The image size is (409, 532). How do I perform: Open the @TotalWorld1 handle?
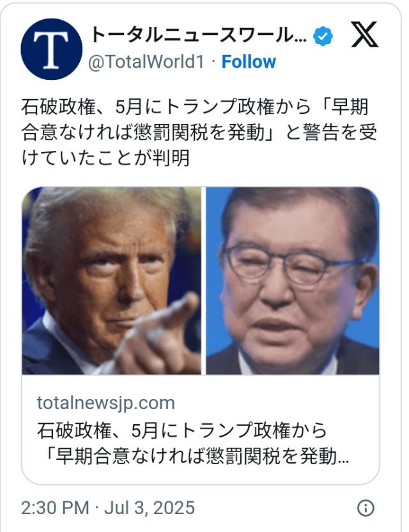[x=146, y=62]
